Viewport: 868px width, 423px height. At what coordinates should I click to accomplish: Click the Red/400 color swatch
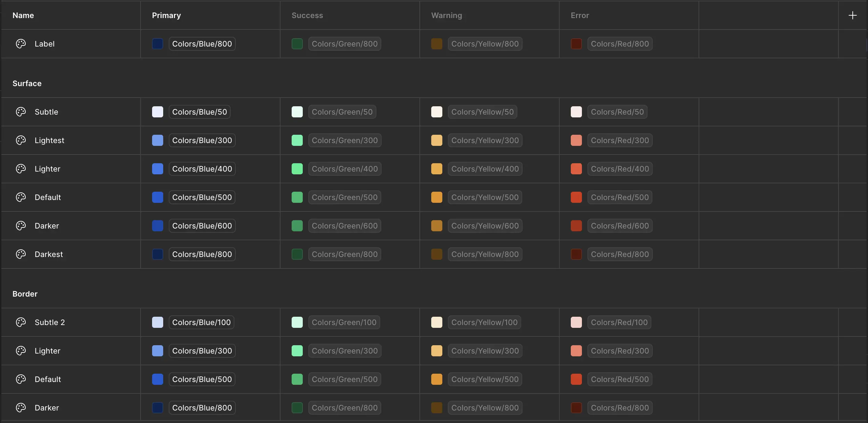point(576,169)
